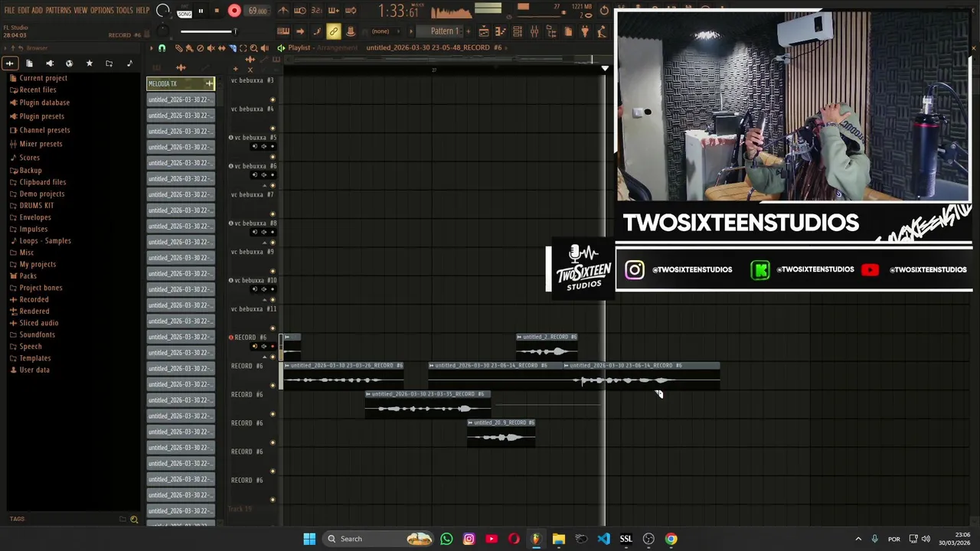Click the Stop playback button
The width and height of the screenshot is (980, 551).
click(x=217, y=11)
